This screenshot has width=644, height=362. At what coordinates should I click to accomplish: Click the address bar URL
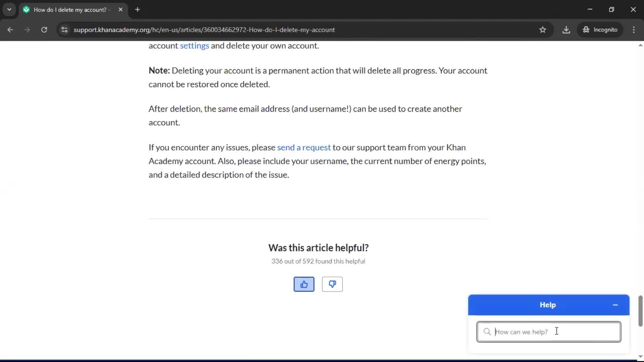pyautogui.click(x=204, y=30)
